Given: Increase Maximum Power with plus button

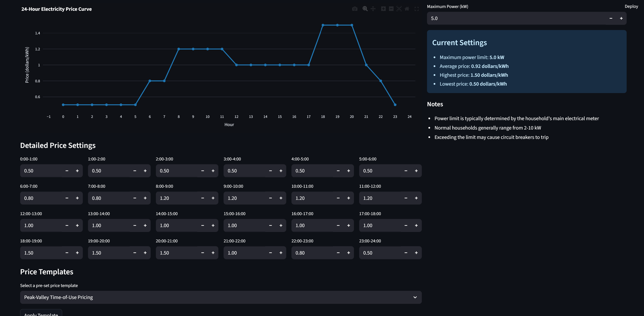Looking at the screenshot, I should [621, 18].
